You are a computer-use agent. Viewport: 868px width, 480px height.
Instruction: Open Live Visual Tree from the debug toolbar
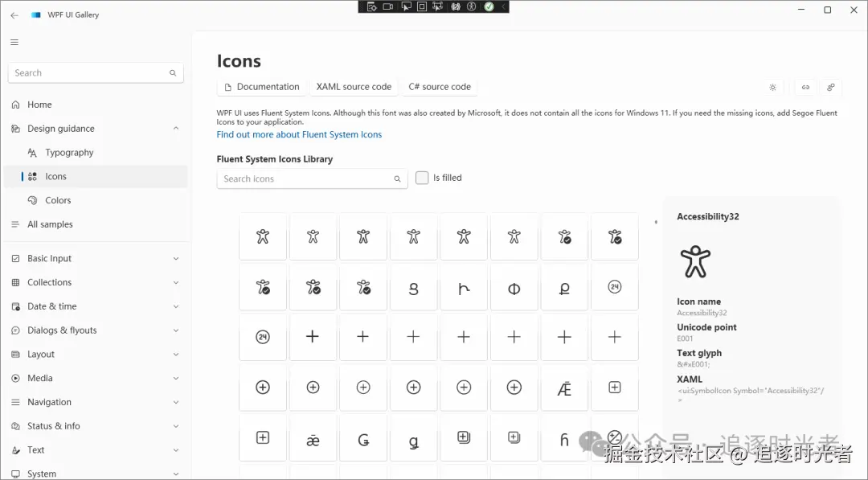click(372, 6)
